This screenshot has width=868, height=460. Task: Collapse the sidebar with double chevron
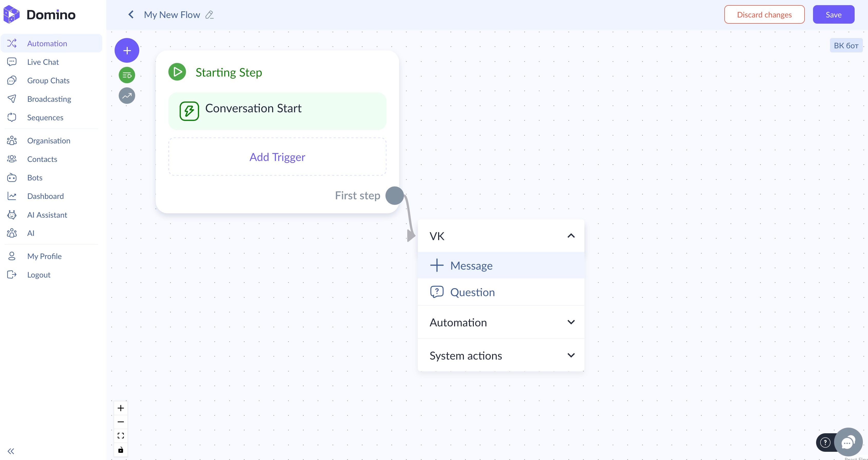(x=11, y=451)
